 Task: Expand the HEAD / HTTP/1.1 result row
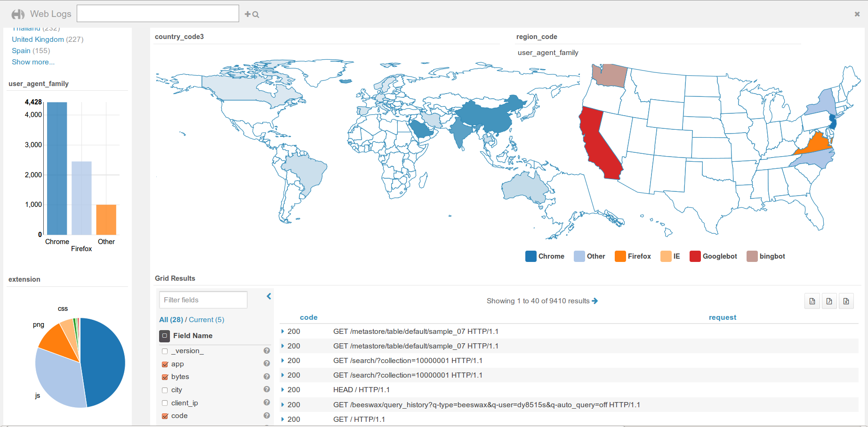click(282, 390)
